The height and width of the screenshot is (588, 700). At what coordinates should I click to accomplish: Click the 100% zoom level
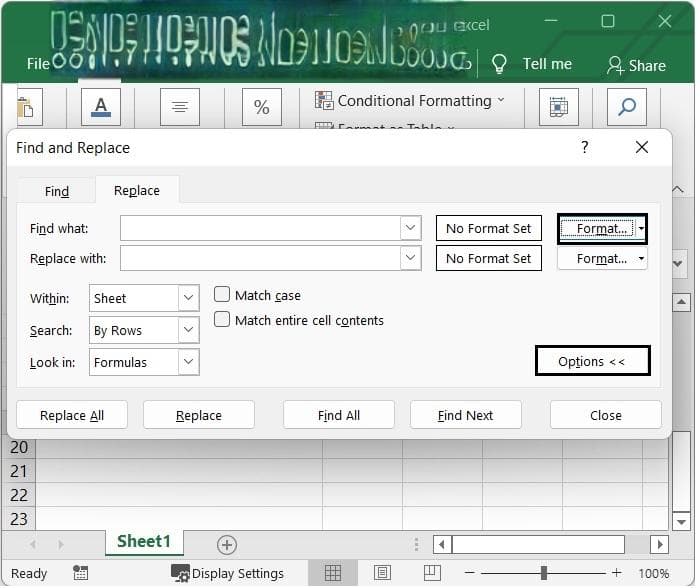click(x=654, y=573)
